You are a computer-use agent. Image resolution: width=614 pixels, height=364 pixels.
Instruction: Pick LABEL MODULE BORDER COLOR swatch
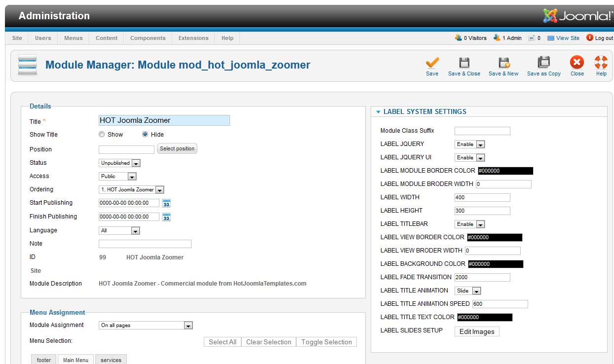[505, 171]
